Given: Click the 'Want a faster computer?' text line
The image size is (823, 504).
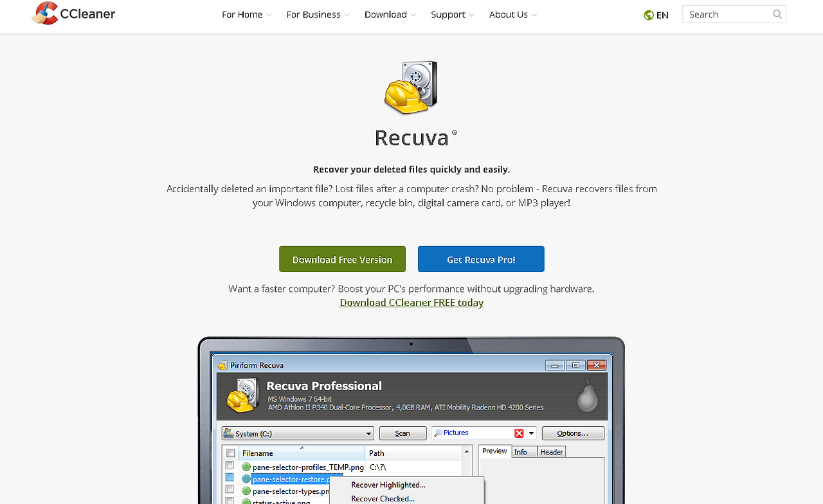Looking at the screenshot, I should tap(411, 289).
